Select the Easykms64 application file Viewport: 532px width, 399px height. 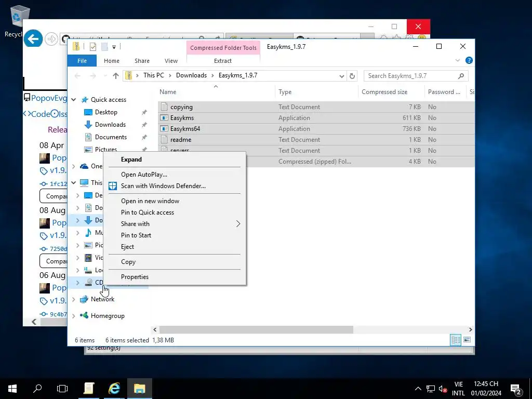click(185, 129)
